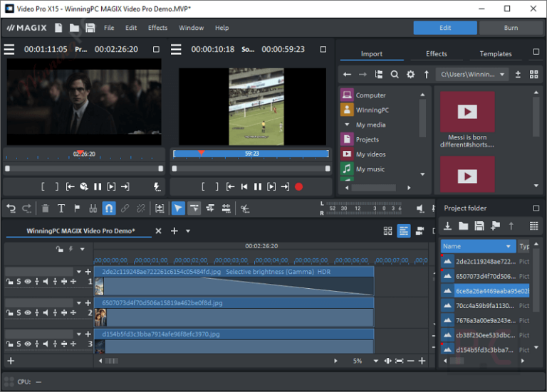Open the Name column sort dropdown
This screenshot has height=392, width=547.
(509, 246)
